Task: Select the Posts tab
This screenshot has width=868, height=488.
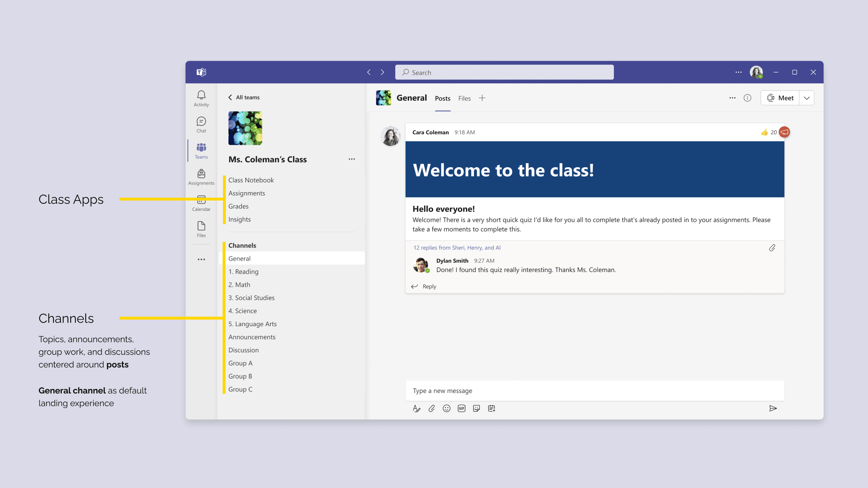Action: (442, 98)
